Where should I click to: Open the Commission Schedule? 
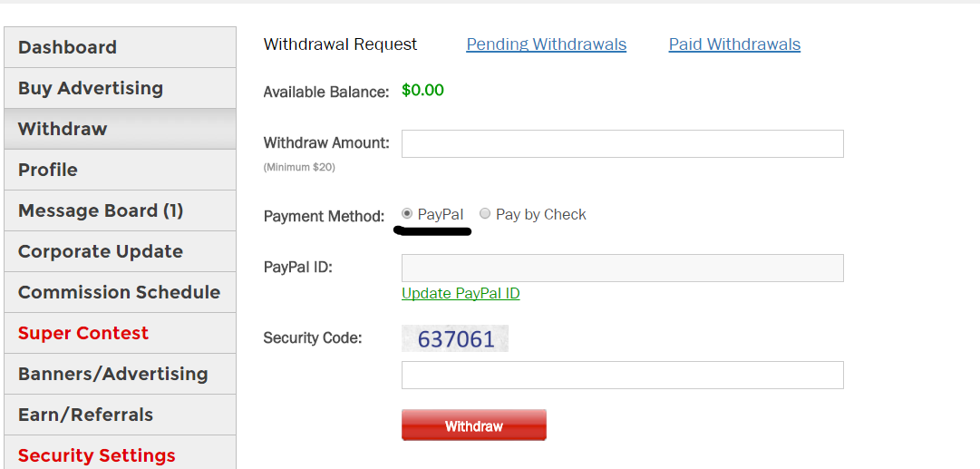tap(119, 292)
